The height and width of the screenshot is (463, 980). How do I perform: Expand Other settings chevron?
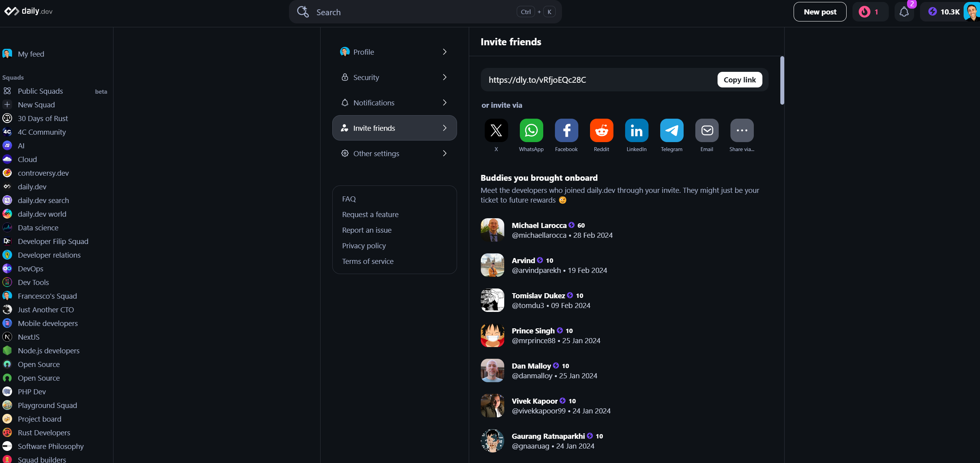click(x=445, y=153)
